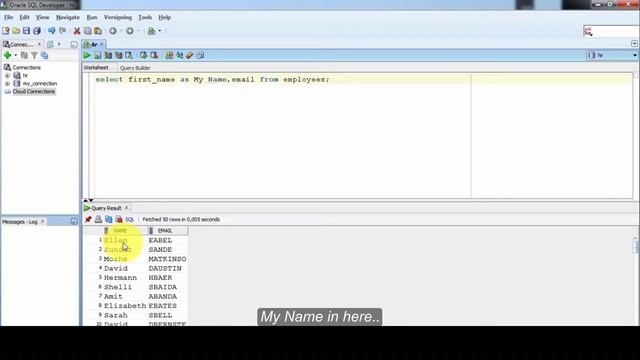Click the SQL link in Query Result toolbar

[129, 220]
